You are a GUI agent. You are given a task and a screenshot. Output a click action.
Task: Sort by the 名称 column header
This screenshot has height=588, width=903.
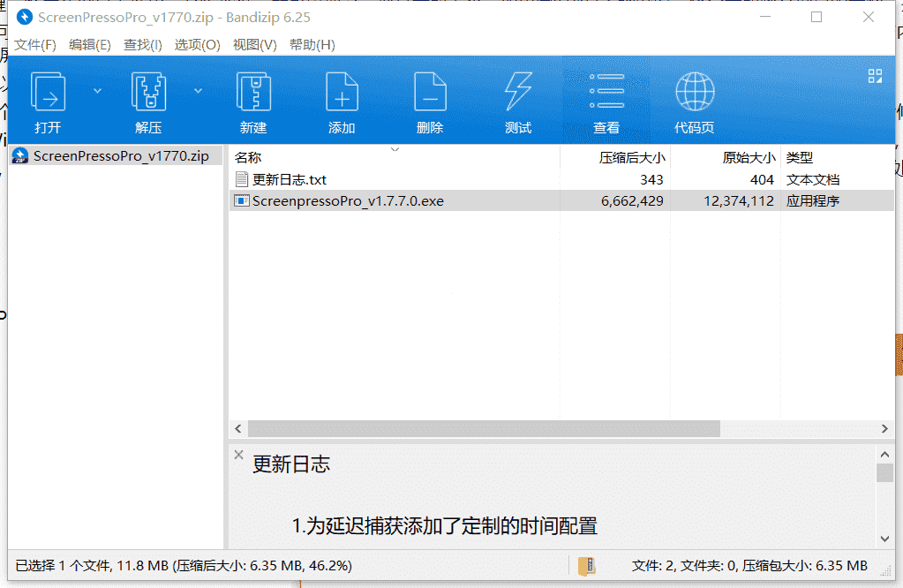[395, 157]
